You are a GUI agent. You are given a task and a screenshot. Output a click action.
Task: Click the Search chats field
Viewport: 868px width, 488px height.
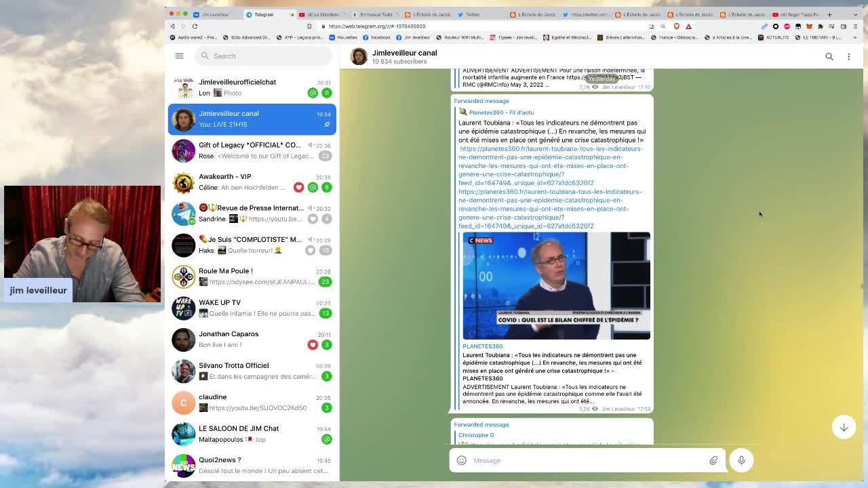[263, 56]
